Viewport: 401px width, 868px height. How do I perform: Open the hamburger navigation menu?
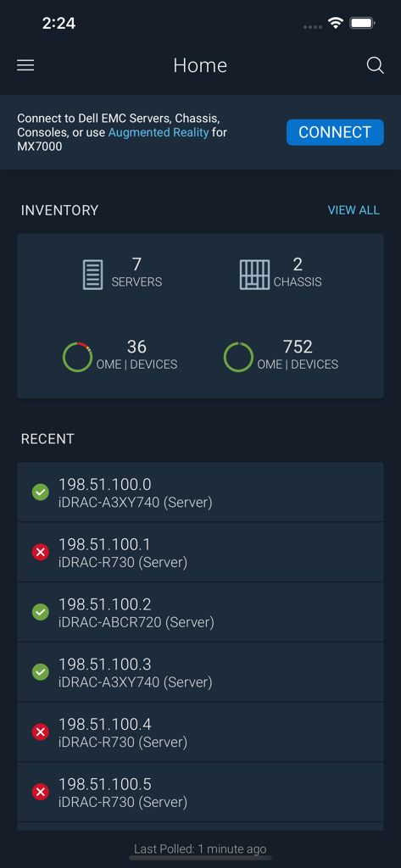tap(25, 65)
